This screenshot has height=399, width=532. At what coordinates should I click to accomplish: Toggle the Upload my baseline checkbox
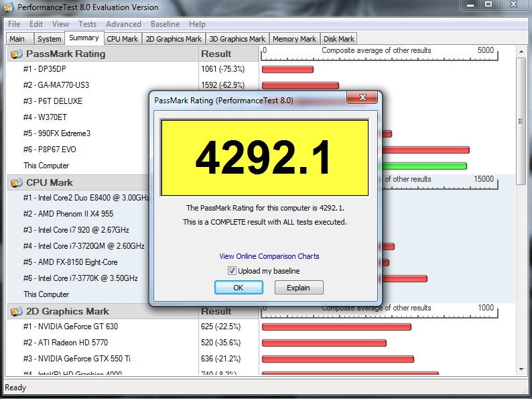point(232,271)
